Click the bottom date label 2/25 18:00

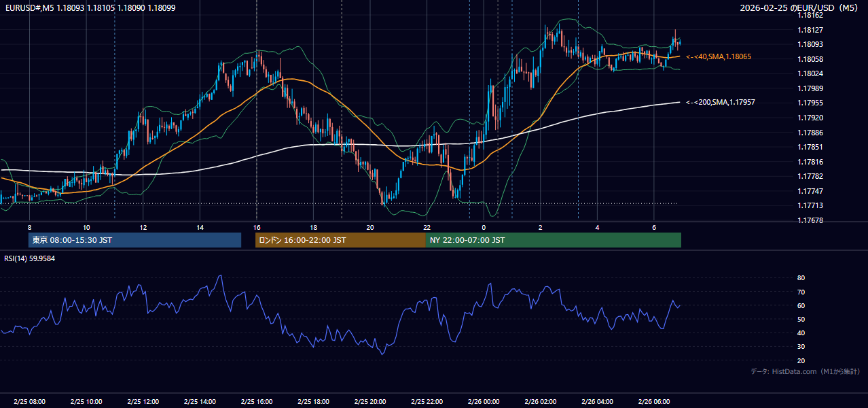point(313,401)
